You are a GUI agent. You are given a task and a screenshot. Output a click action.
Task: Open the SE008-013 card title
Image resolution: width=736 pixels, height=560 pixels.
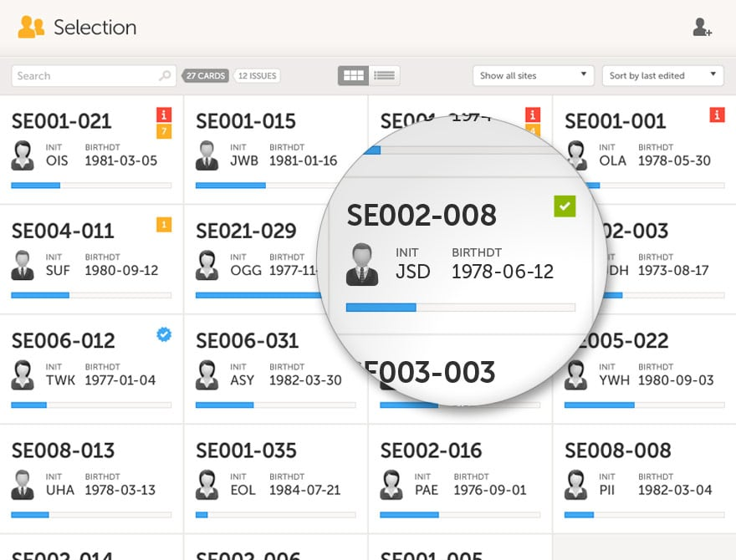coord(63,451)
